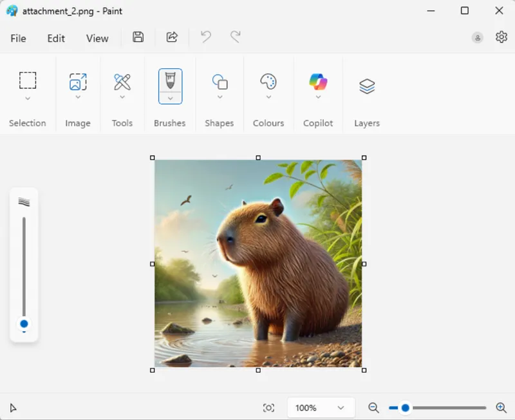The image size is (515, 420).
Task: Select the Tools pencil and brush icon
Action: 122,82
